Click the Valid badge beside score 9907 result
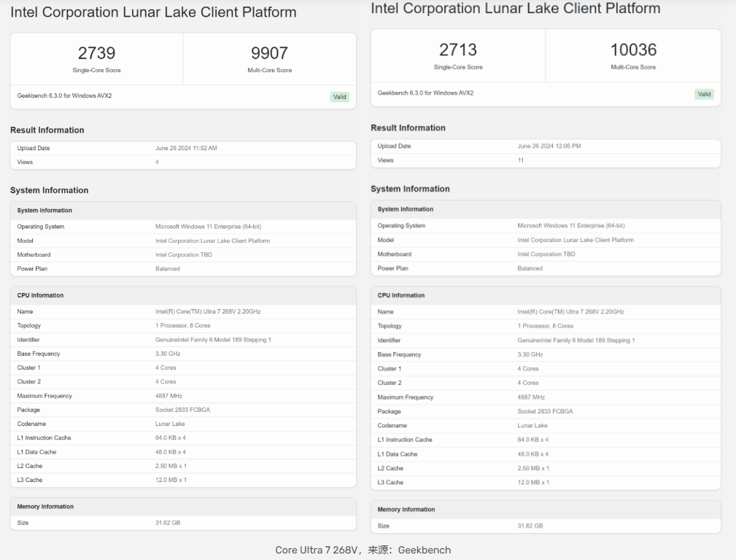This screenshot has width=736, height=560. pyautogui.click(x=340, y=97)
